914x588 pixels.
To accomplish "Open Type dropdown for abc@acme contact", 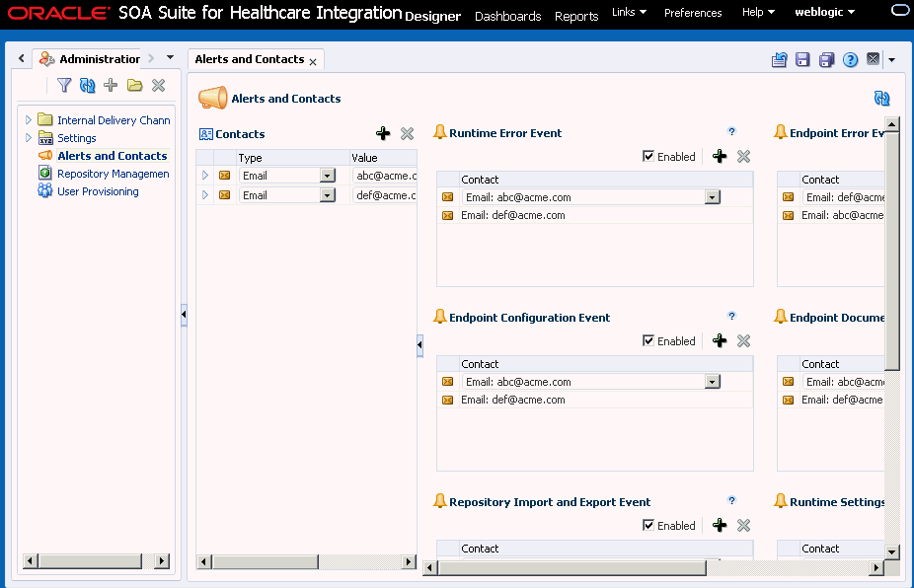I will [328, 176].
